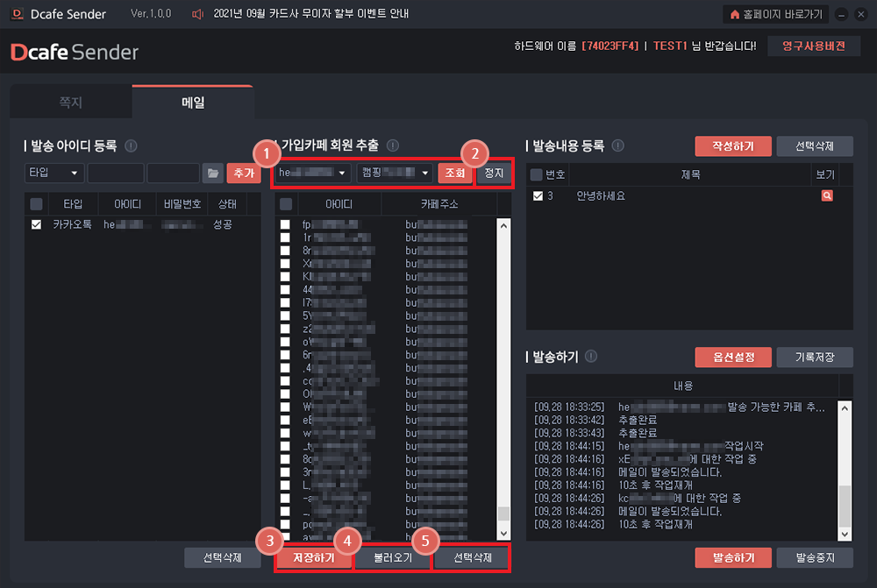Check the member row starting with 1r
This screenshot has height=588, width=877.
point(285,237)
